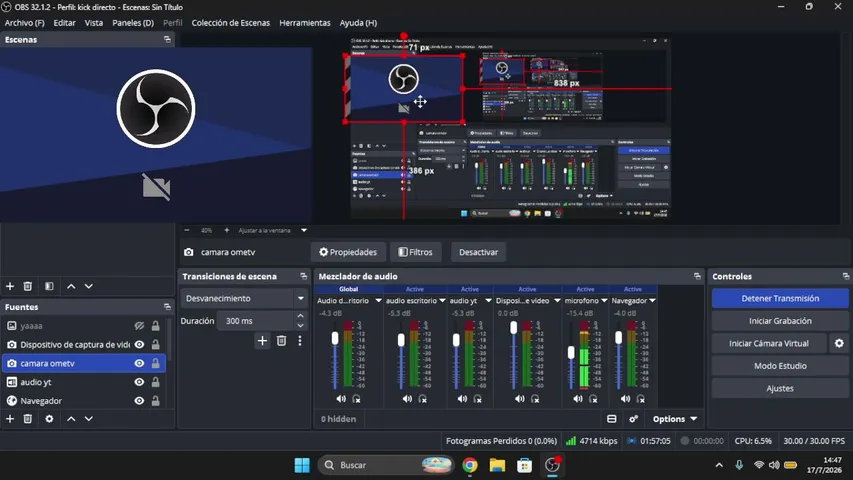
Task: Undock the Transiciones de escena panel
Action: 304,276
